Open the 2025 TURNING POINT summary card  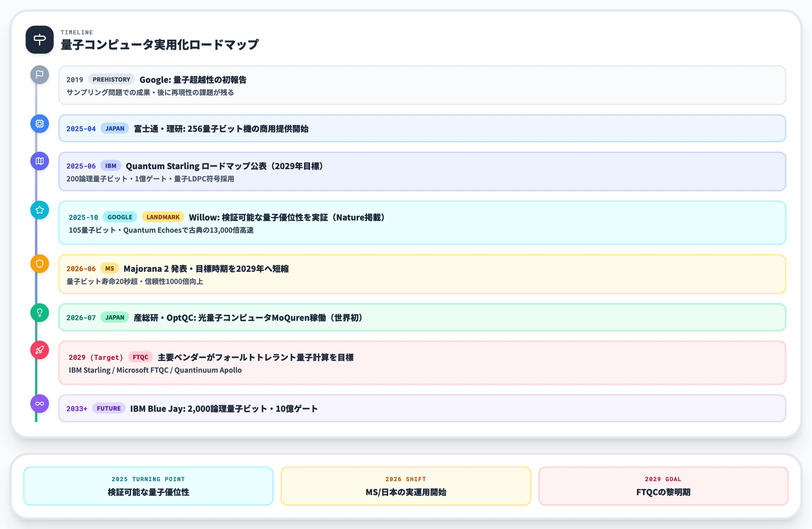[148, 486]
